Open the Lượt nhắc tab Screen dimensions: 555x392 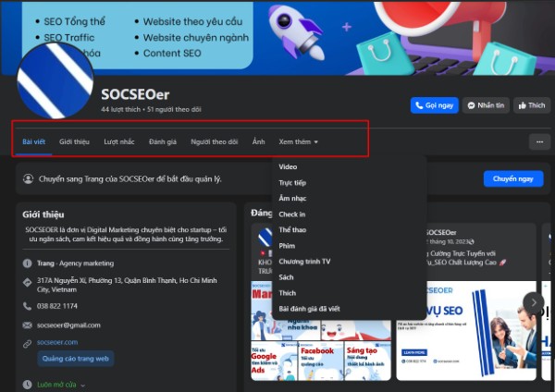[119, 141]
